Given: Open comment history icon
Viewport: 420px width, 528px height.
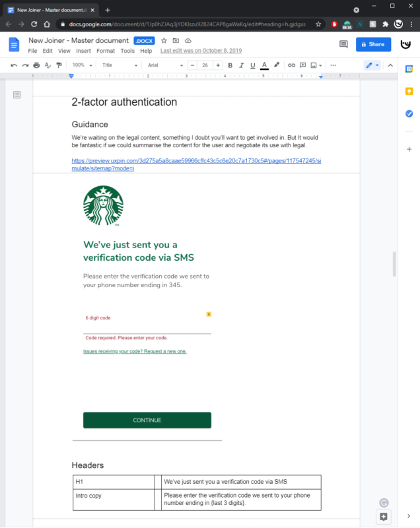Looking at the screenshot, I should pyautogui.click(x=343, y=44).
